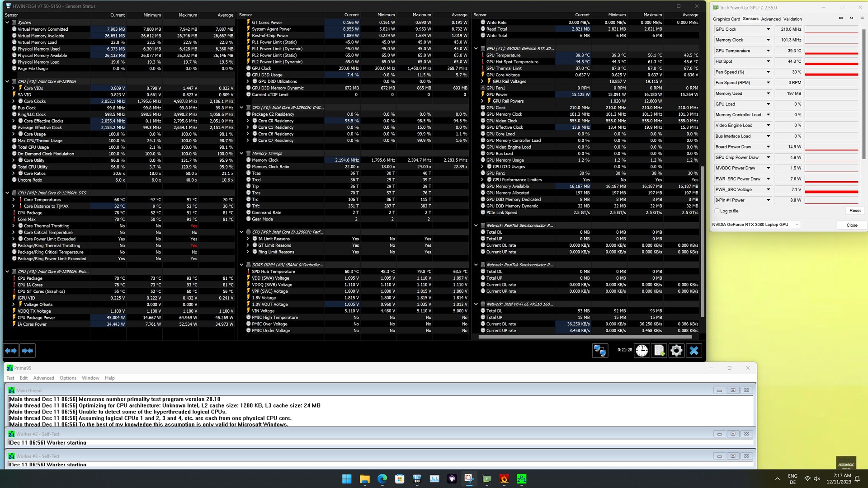The height and width of the screenshot is (488, 868).
Task: Switch to GPU-Z Validation tab
Action: click(x=793, y=19)
